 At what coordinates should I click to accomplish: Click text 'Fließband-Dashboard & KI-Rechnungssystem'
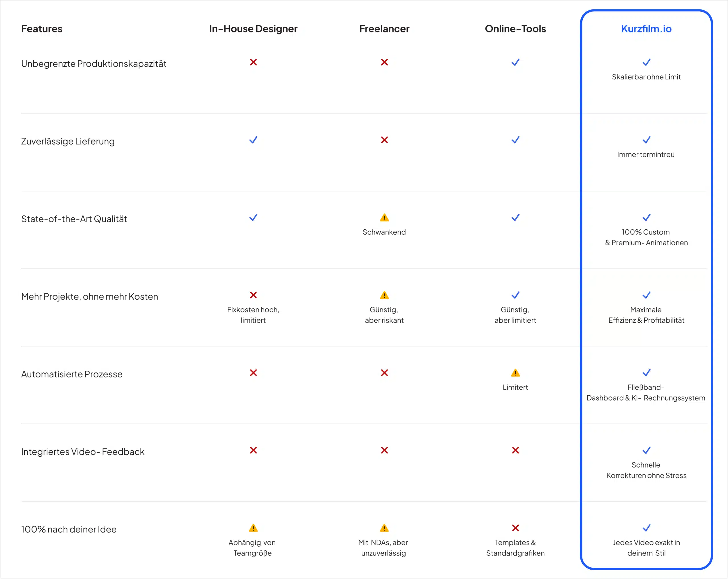[x=646, y=393]
